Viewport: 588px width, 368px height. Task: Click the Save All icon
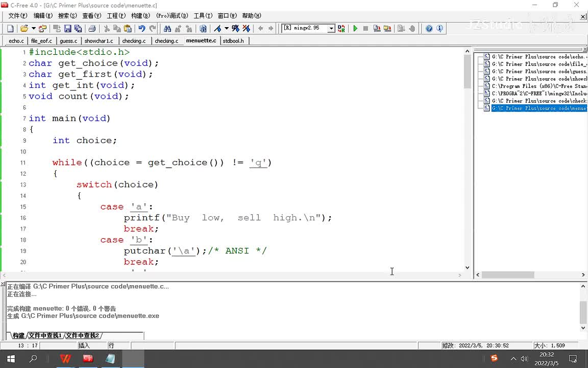pyautogui.click(x=78, y=29)
